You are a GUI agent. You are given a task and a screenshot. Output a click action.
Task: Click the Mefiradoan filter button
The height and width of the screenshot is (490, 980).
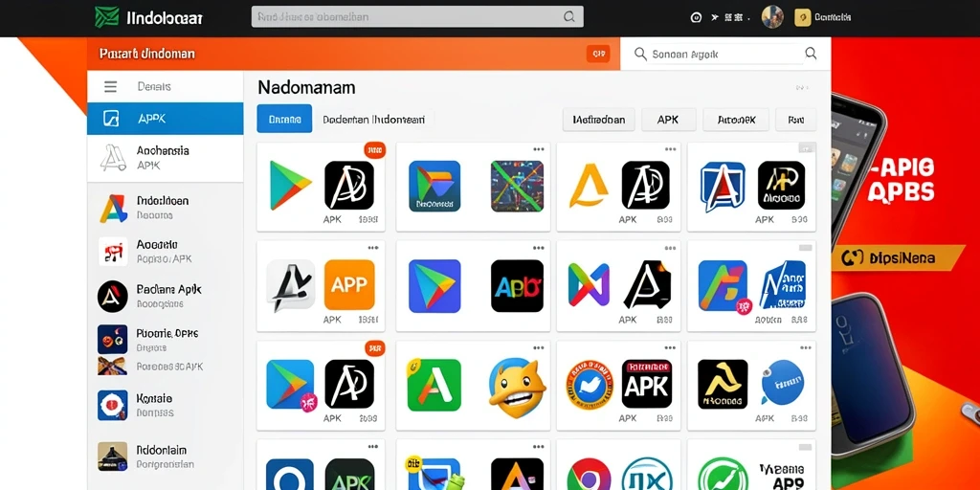pyautogui.click(x=599, y=120)
